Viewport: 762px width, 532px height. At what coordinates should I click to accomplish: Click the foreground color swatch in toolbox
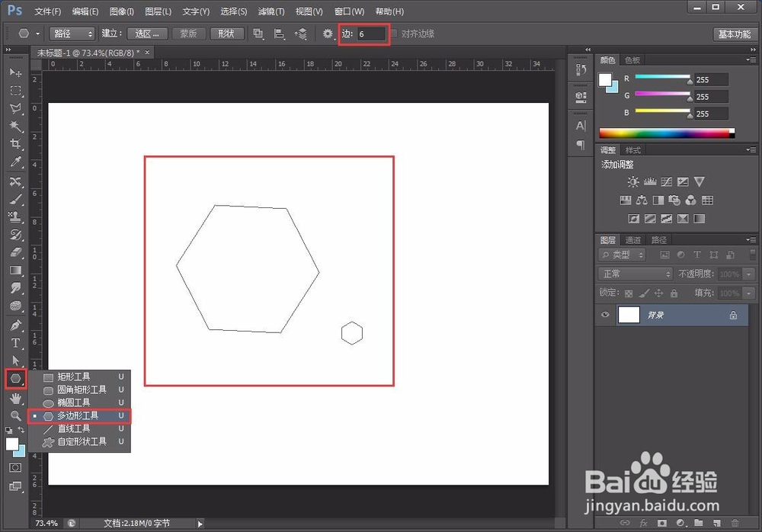click(11, 444)
